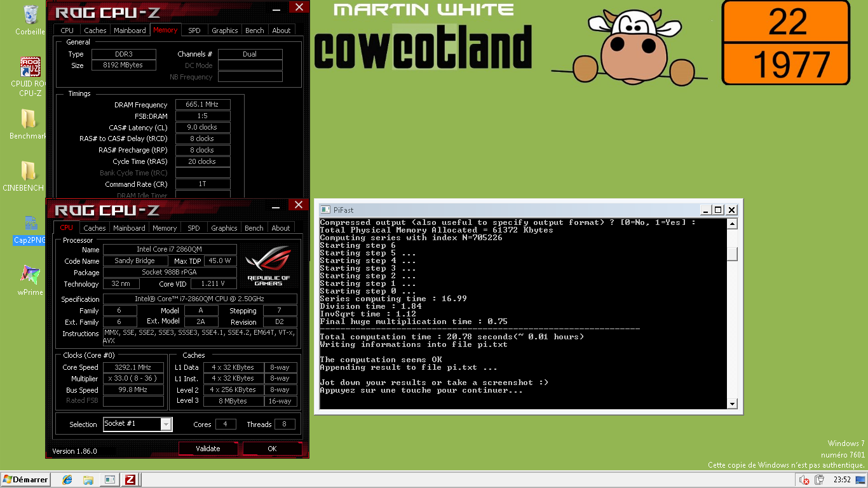The image size is (868, 488).
Task: Close the upper ROG CPU-Z Memory window
Action: click(x=299, y=7)
